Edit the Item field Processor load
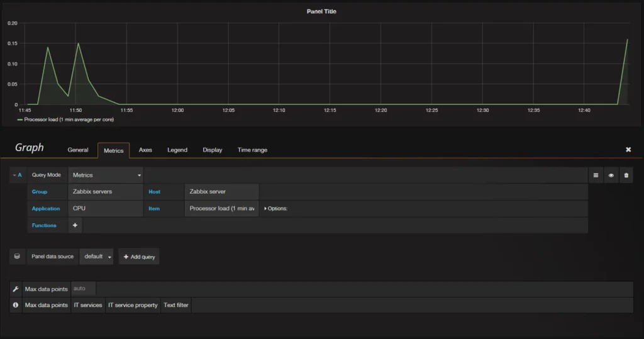This screenshot has height=339, width=644. (222, 208)
